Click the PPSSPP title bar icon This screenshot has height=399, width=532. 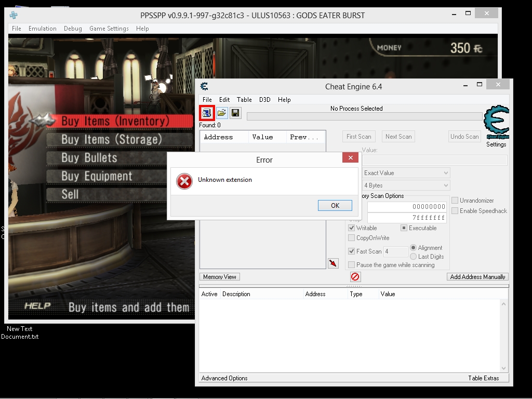click(14, 15)
